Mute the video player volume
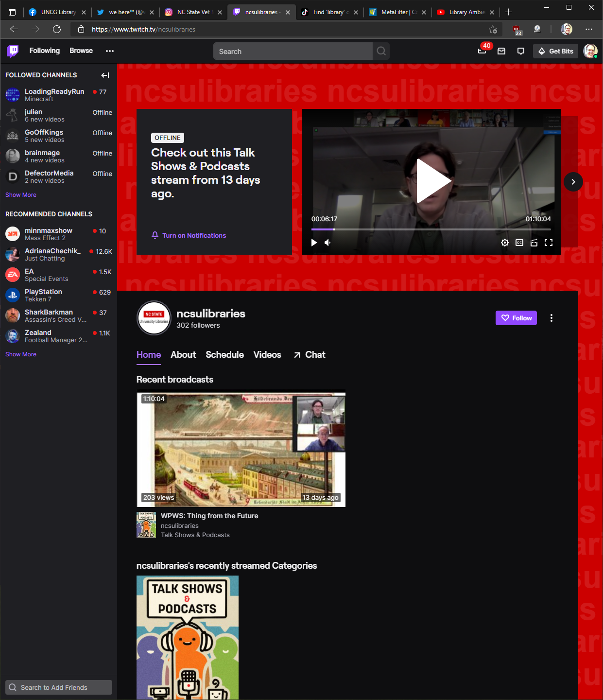 [x=328, y=243]
